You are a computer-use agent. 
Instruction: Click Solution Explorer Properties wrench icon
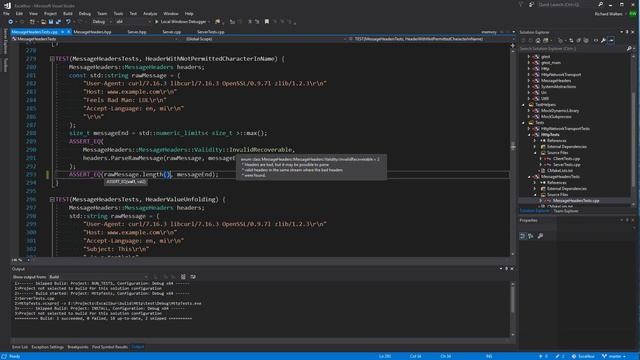(603, 40)
